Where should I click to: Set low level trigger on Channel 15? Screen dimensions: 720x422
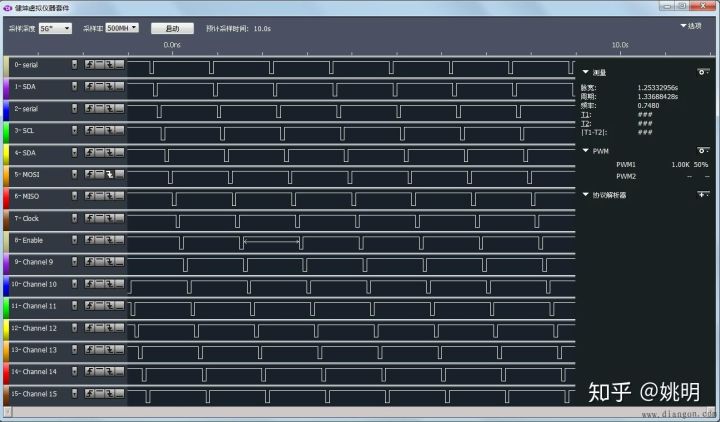pyautogui.click(x=119, y=394)
